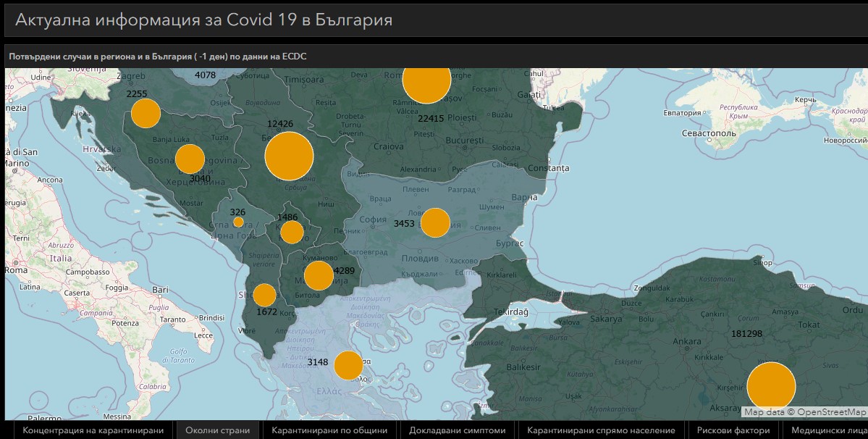This screenshot has width=868, height=439.
Task: Select Albania's marker labeled 1672
Action: pyautogui.click(x=264, y=295)
